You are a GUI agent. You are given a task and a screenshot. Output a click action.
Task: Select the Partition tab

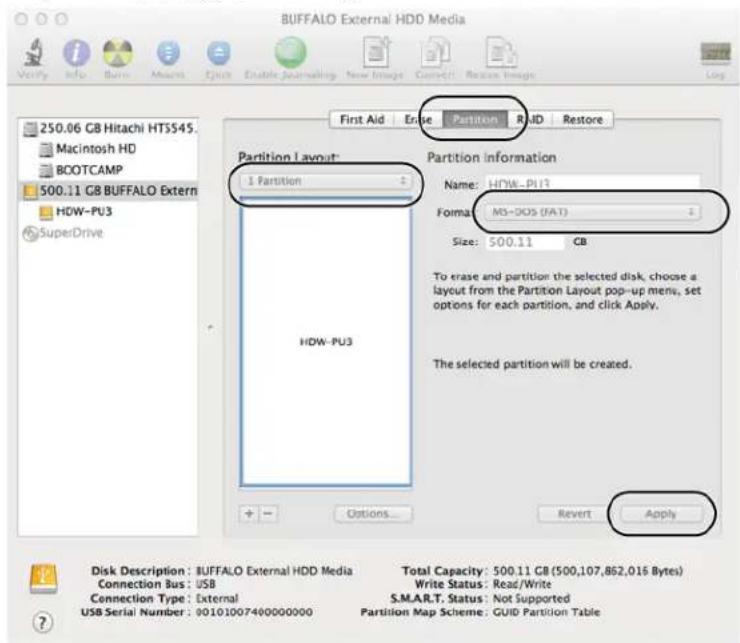click(475, 119)
